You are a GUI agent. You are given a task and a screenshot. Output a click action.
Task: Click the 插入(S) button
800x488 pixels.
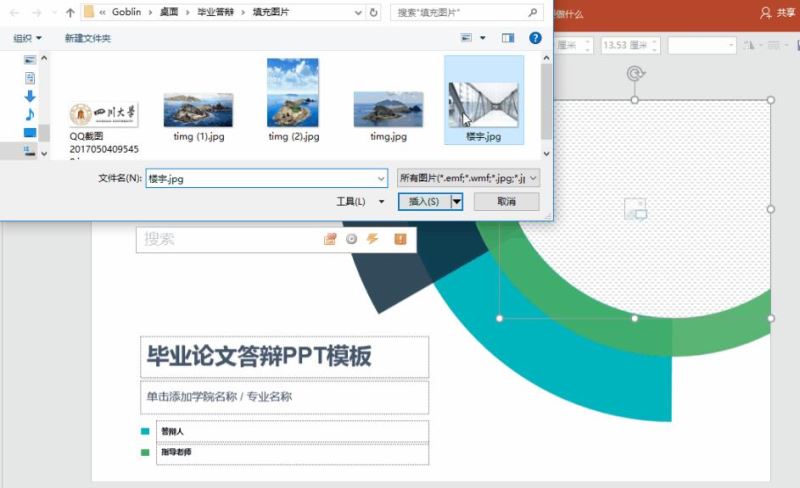click(x=424, y=202)
